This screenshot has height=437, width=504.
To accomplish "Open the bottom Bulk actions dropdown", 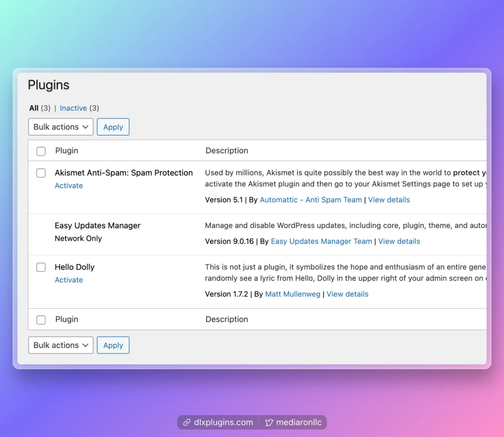I will [x=61, y=345].
